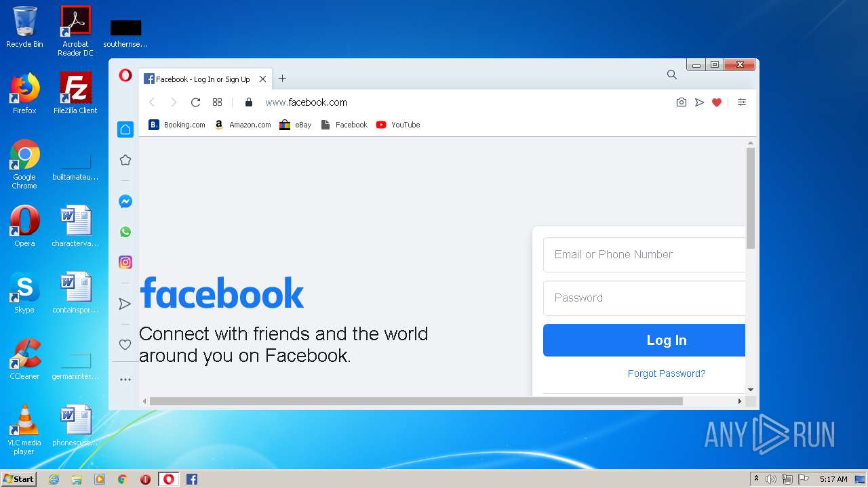The image size is (868, 488).
Task: Open WhatsApp in Opera sidebar
Action: (125, 232)
